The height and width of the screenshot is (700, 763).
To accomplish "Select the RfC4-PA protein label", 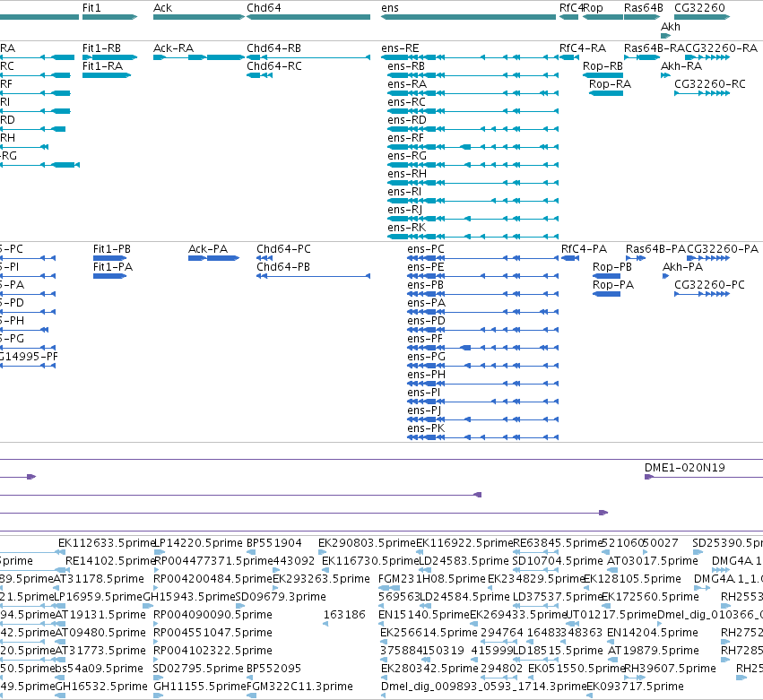I will tap(584, 249).
